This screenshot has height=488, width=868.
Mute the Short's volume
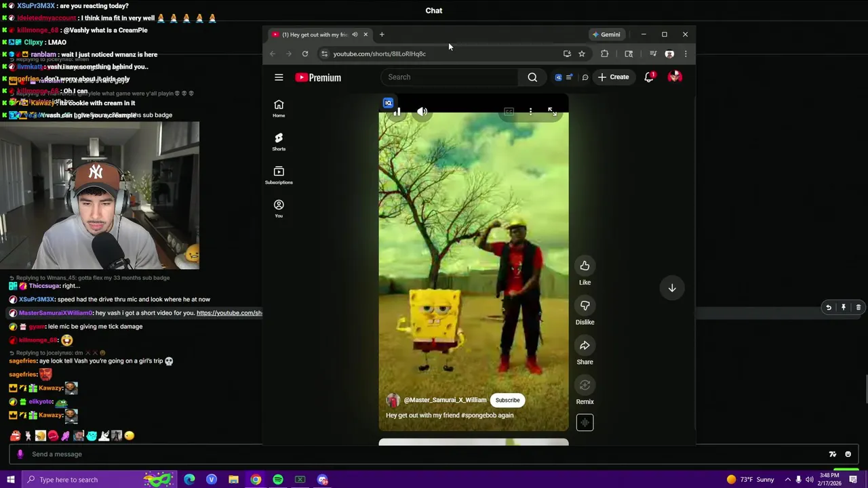422,112
